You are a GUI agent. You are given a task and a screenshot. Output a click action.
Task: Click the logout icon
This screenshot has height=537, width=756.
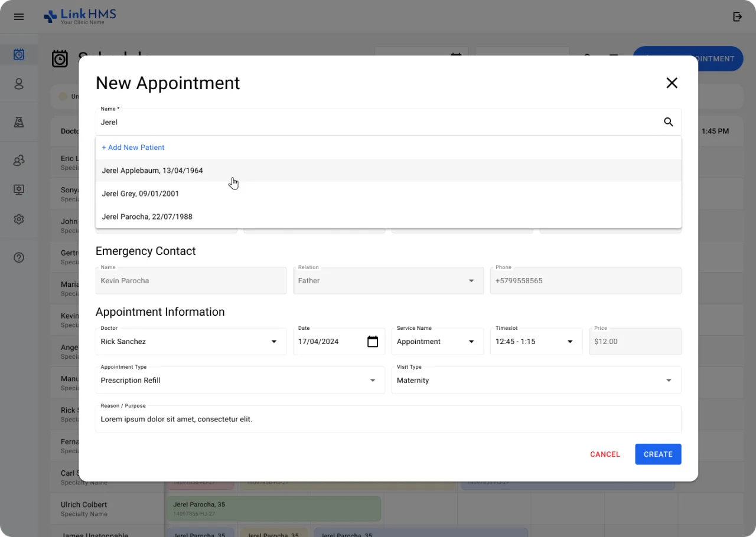point(737,17)
